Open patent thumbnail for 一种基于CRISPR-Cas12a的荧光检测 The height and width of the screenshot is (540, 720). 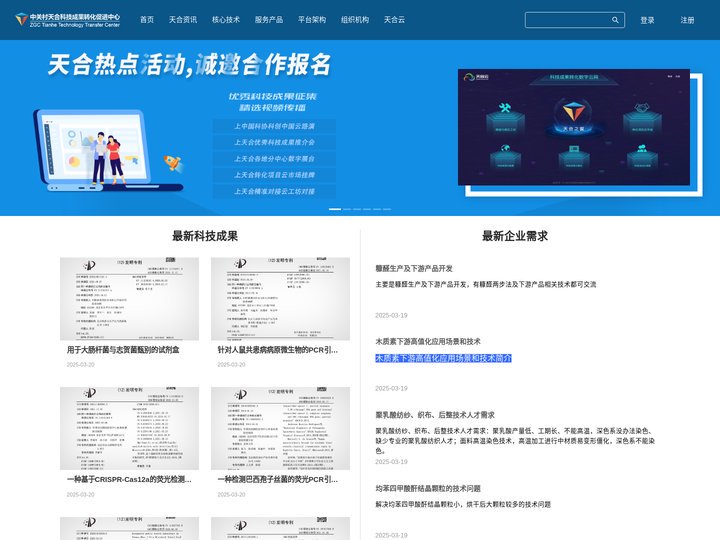pos(129,428)
